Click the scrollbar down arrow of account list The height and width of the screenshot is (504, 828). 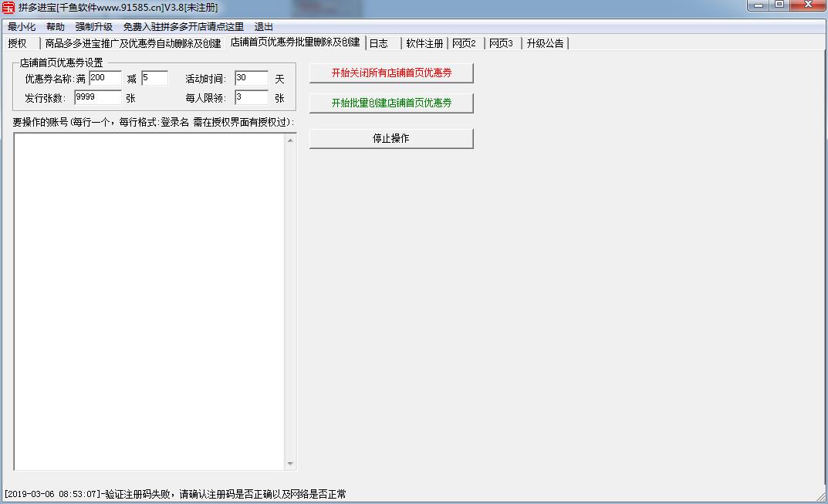(x=291, y=463)
